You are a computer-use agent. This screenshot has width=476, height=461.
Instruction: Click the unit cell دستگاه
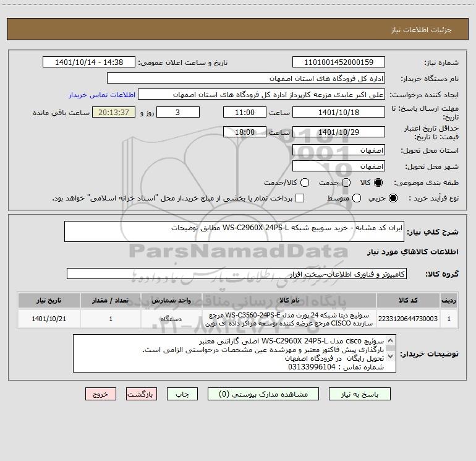[171, 319]
